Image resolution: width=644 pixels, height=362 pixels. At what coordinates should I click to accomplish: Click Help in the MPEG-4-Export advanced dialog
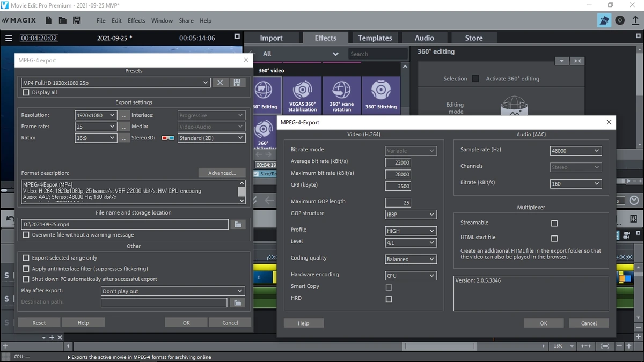point(303,323)
